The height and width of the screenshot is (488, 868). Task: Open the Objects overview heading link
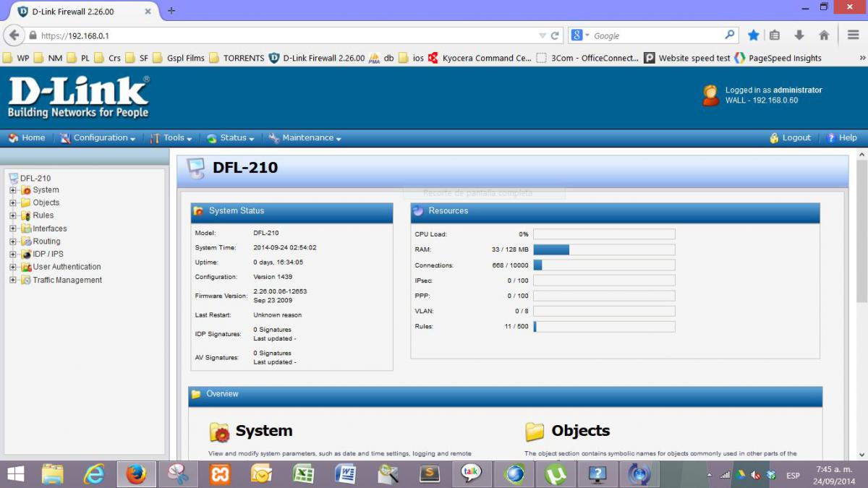581,431
